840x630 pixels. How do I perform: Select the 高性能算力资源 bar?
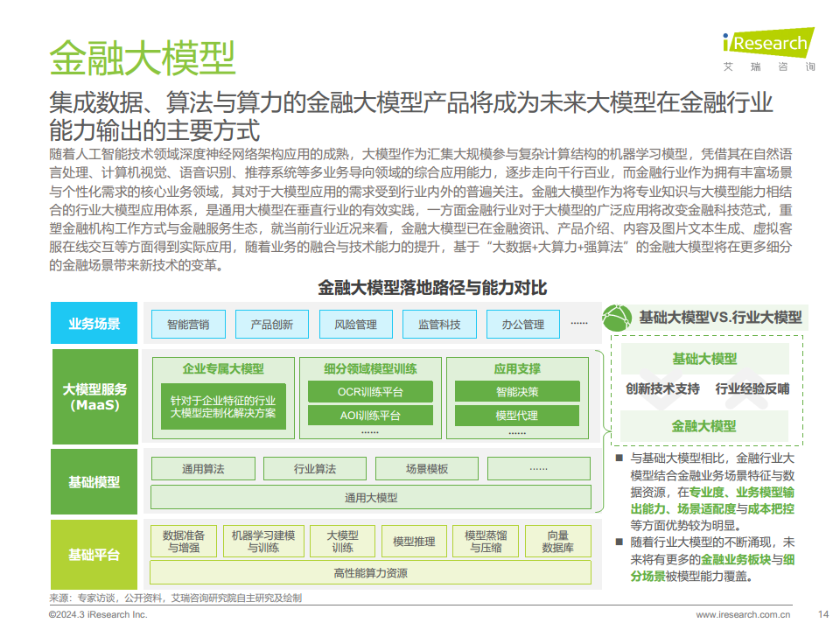pos(370,573)
